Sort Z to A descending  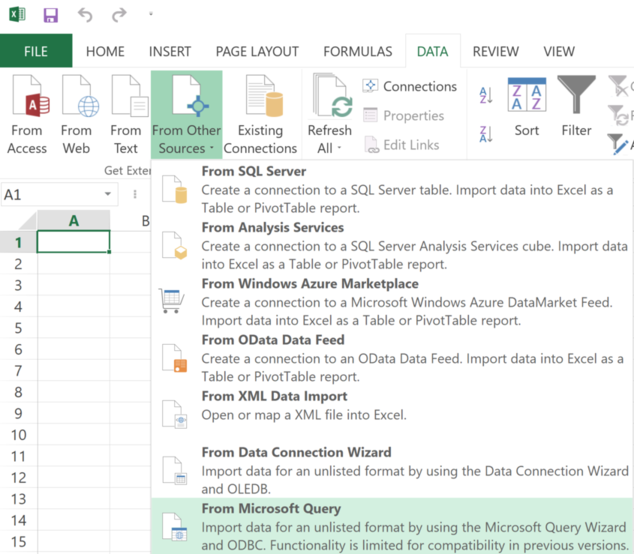tap(486, 134)
